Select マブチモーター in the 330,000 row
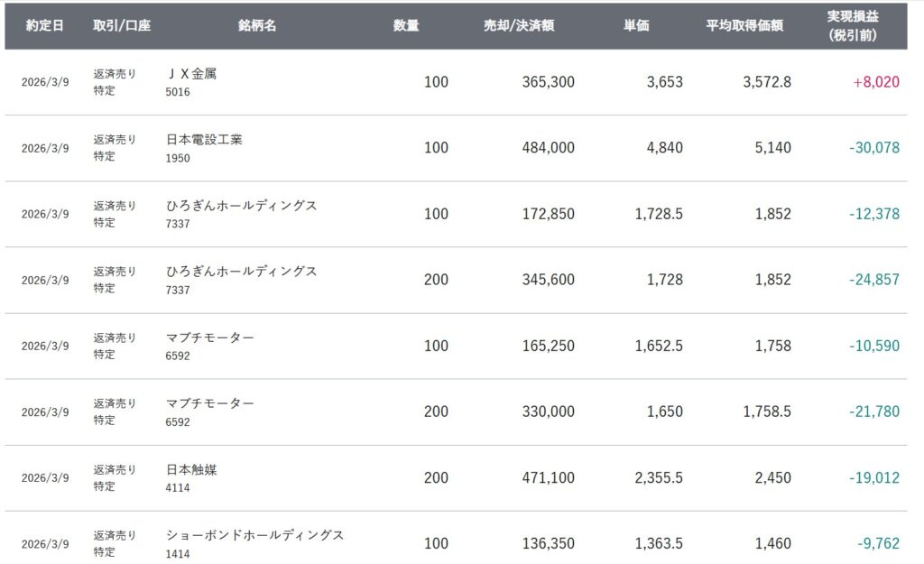This screenshot has height=564, width=924. pos(210,403)
